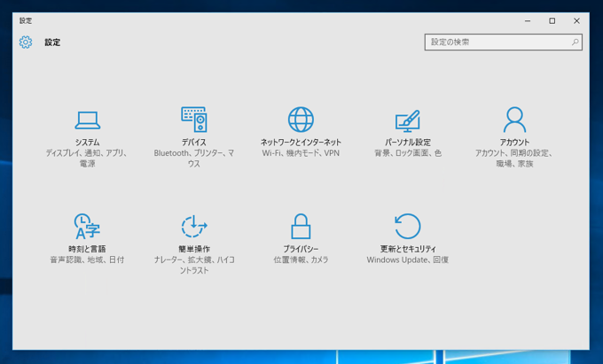Click the デバイス category title
The height and width of the screenshot is (364, 603).
(194, 142)
